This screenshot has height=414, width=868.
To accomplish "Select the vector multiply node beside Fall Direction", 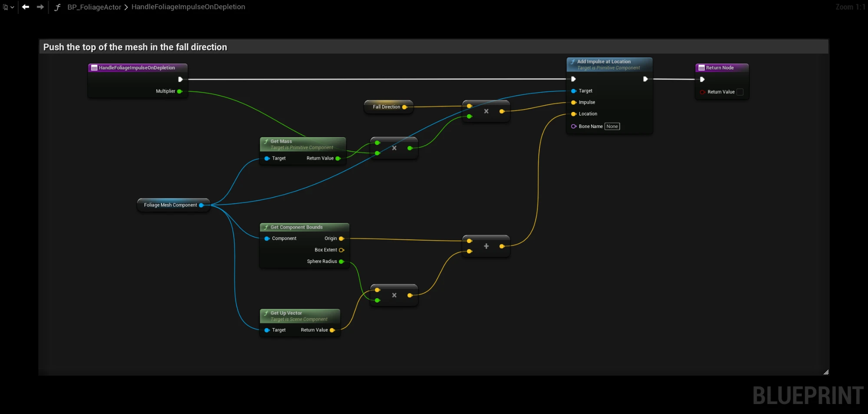I will coord(486,111).
